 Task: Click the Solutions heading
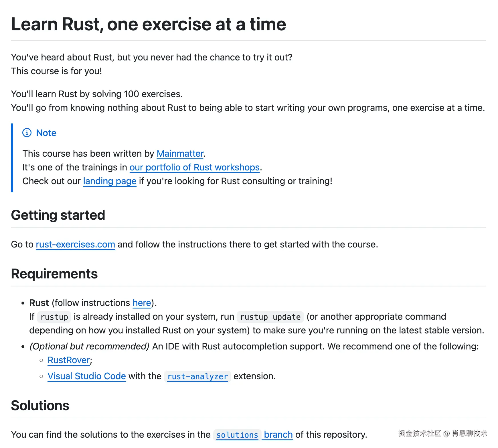[40, 406]
